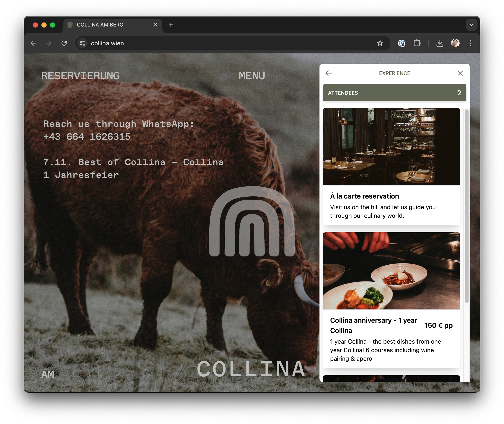
Task: Open the Chrome three-dot menu
Action: tap(470, 43)
